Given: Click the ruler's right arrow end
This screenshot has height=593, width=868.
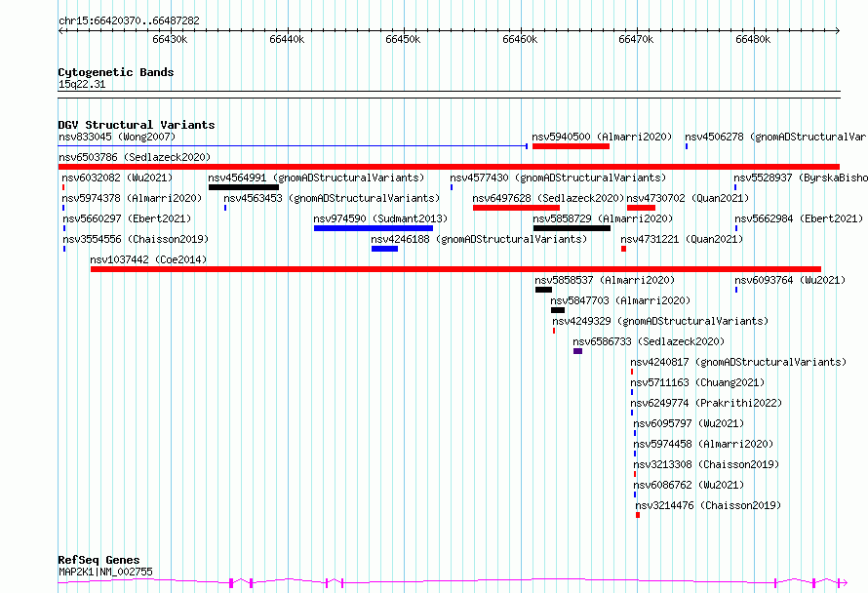Looking at the screenshot, I should (x=837, y=30).
